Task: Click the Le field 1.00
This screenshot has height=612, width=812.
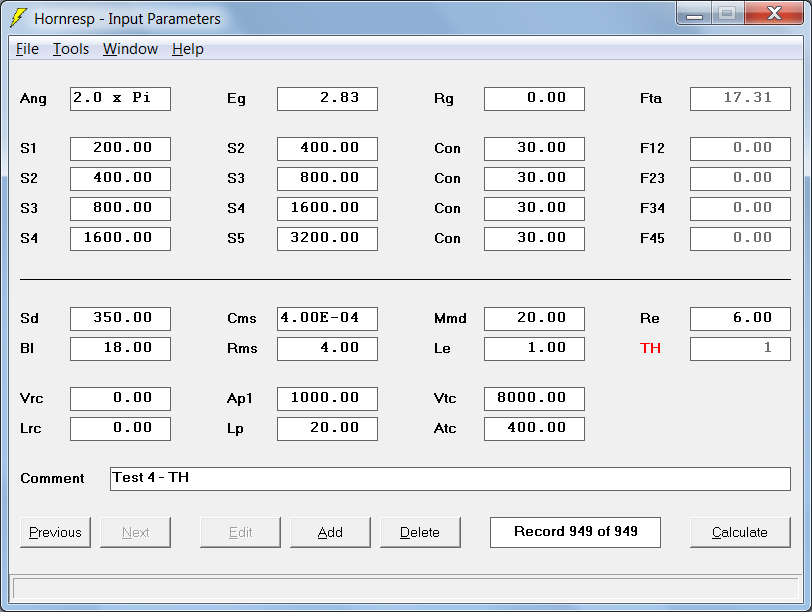Action: pos(534,349)
